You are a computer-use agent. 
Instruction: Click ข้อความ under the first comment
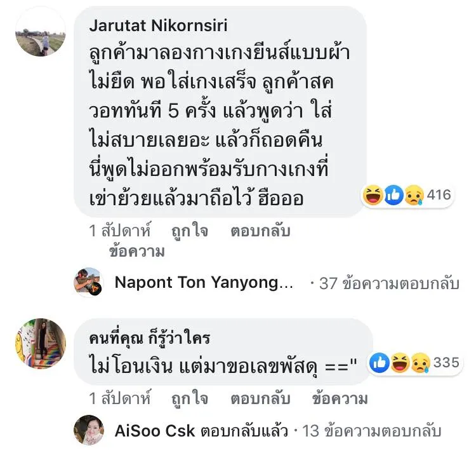coord(136,252)
